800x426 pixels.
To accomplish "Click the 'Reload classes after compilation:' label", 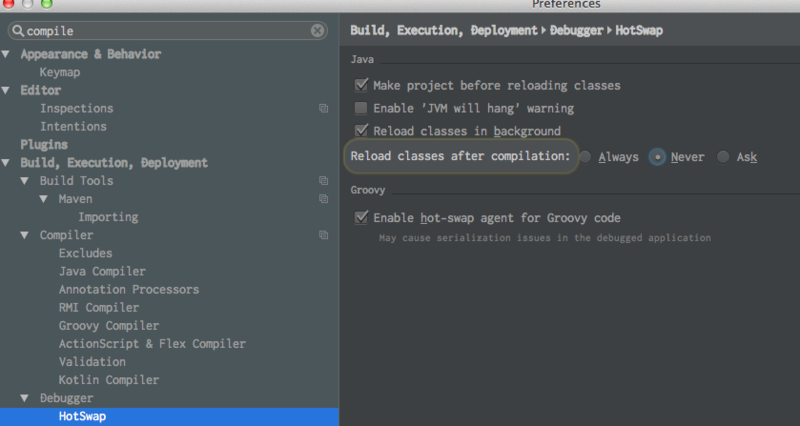I will [x=460, y=156].
